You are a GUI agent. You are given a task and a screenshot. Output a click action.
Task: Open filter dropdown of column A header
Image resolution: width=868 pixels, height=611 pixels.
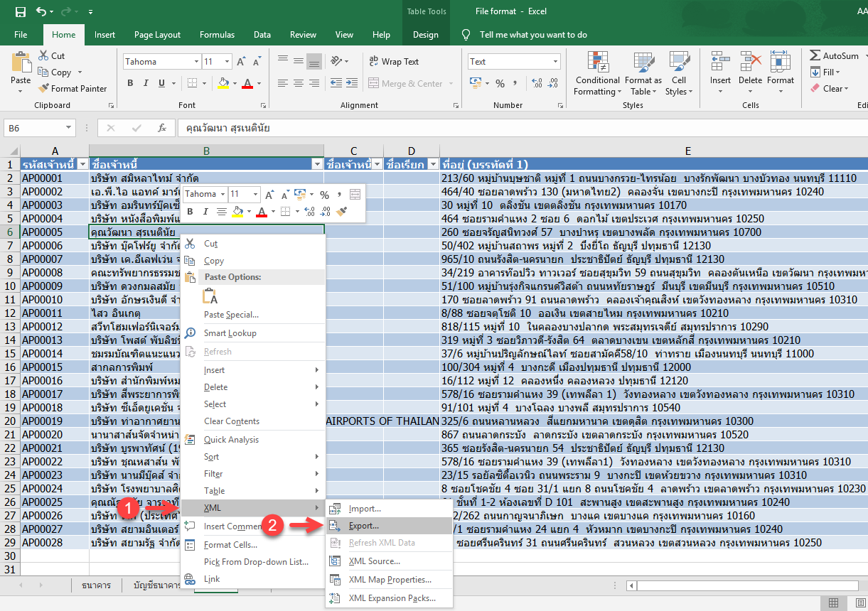(x=82, y=164)
